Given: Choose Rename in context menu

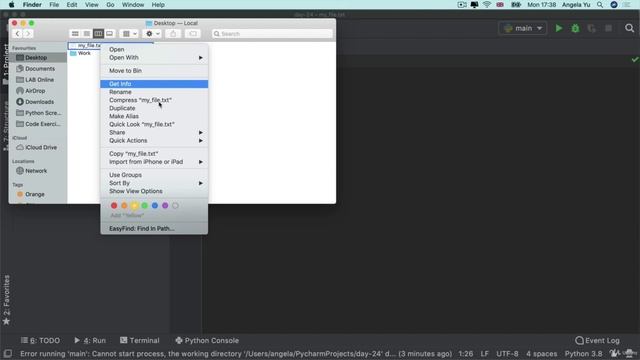Looking at the screenshot, I should [x=154, y=92].
